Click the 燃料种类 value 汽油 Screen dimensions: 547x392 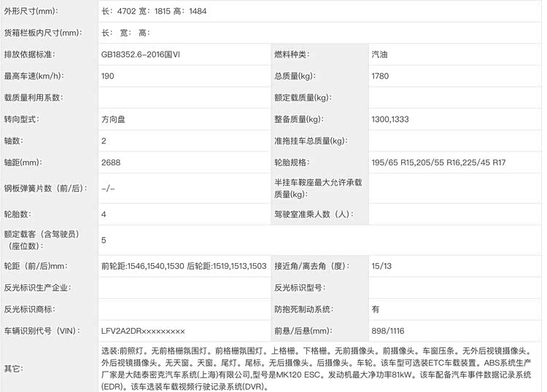(380, 55)
